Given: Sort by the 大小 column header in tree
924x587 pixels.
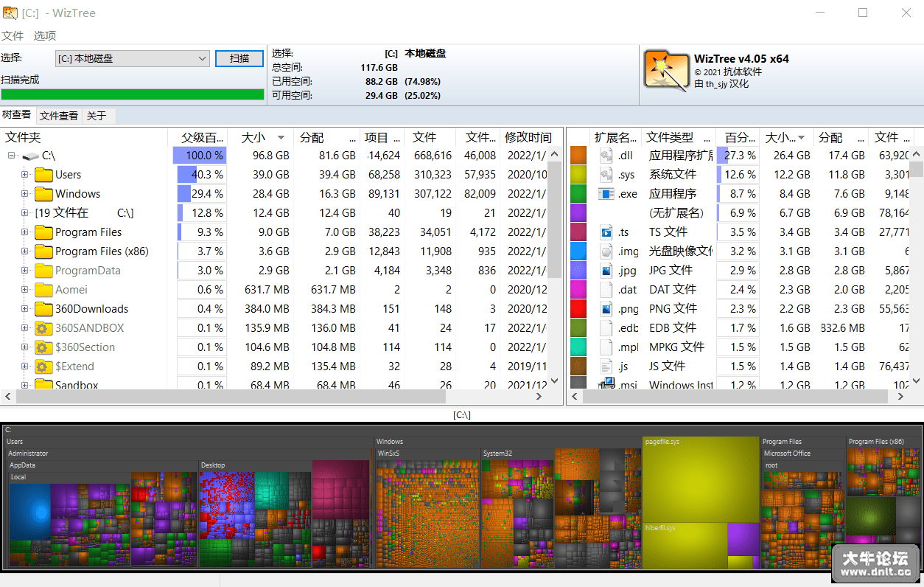Looking at the screenshot, I should tap(260, 137).
